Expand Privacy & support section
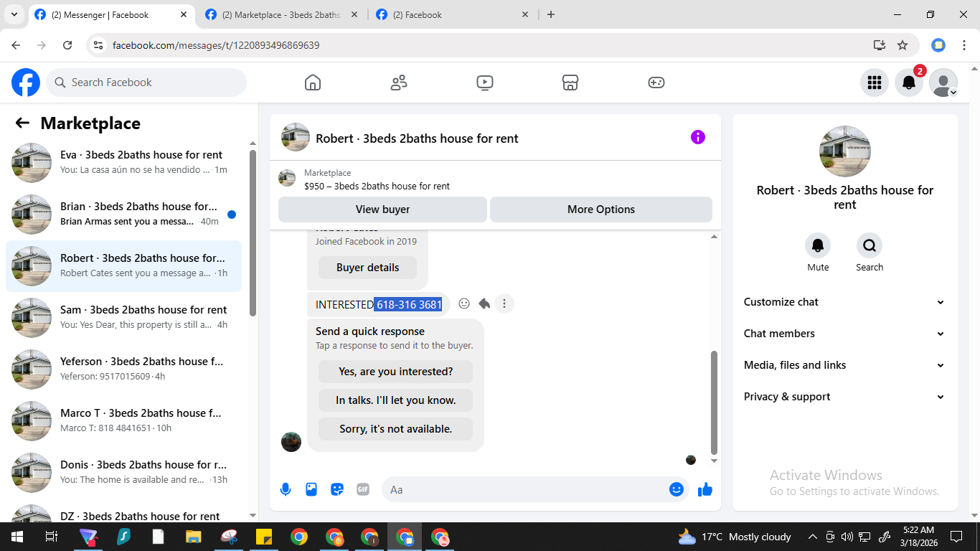 844,397
